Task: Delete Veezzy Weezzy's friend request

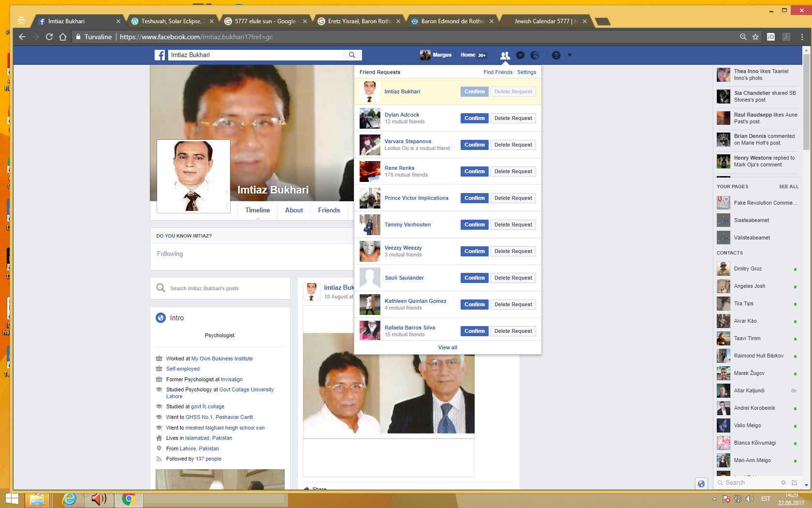Action: tap(513, 251)
